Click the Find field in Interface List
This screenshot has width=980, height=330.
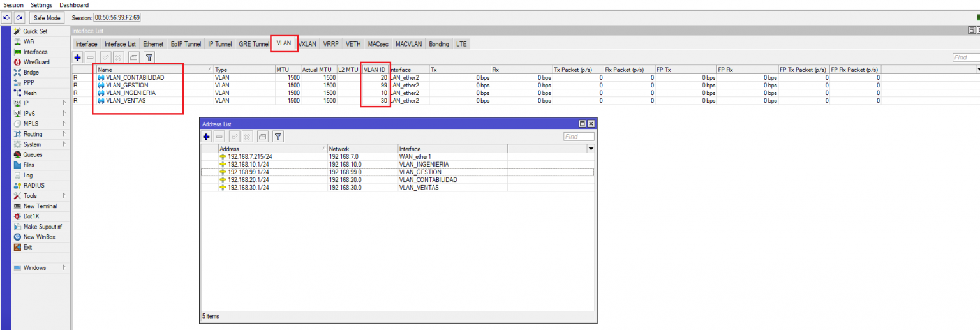966,57
